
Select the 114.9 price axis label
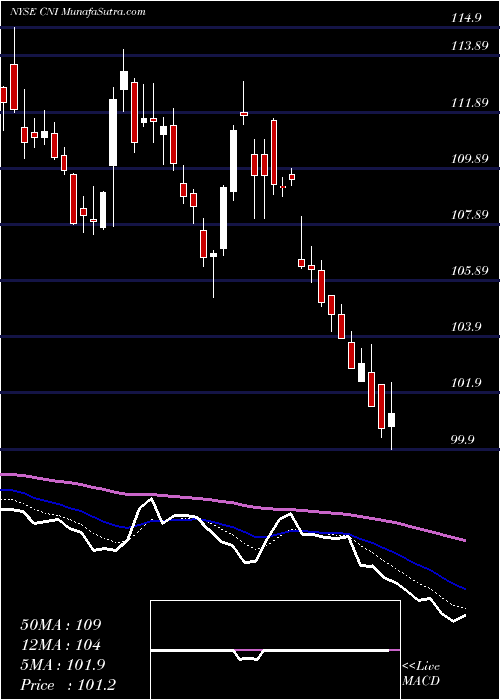tap(466, 18)
